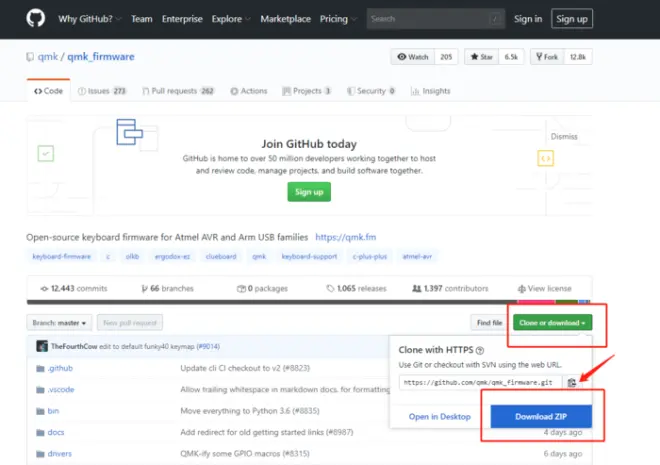660x465 pixels.
Task: Open the https://qmk.fm link
Action: [346, 237]
